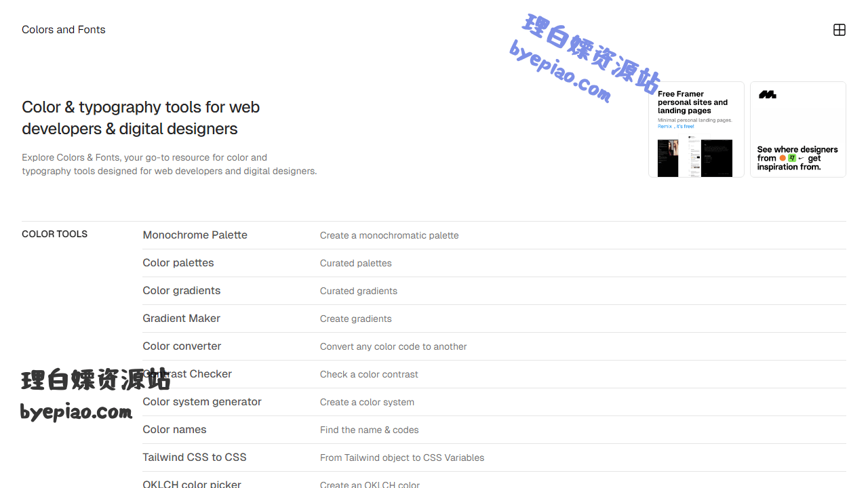Click the 'See where designers get inspiration' ad card
The width and height of the screenshot is (868, 488).
pyautogui.click(x=798, y=129)
